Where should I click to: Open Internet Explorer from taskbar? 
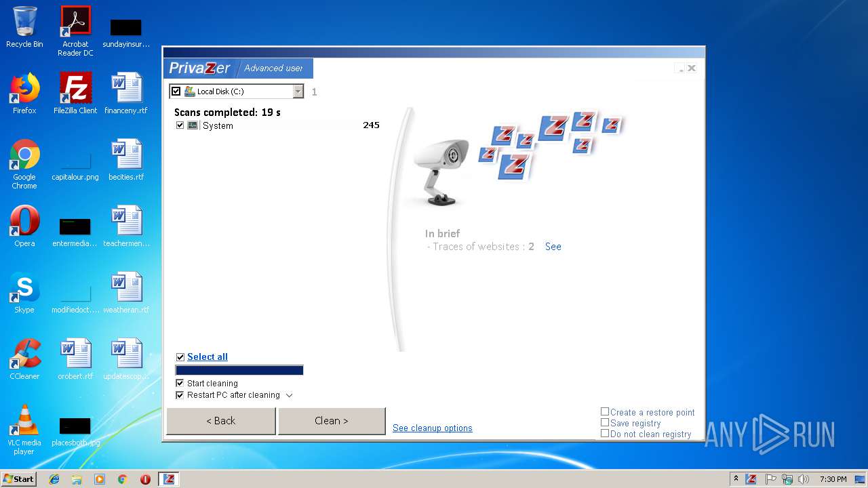(54, 479)
